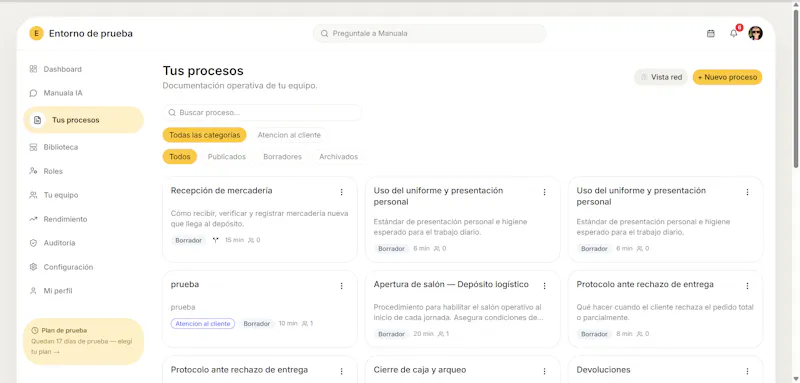Screen dimensions: 800x383
Task: Open options menu for Devoluciones card
Action: tap(747, 371)
